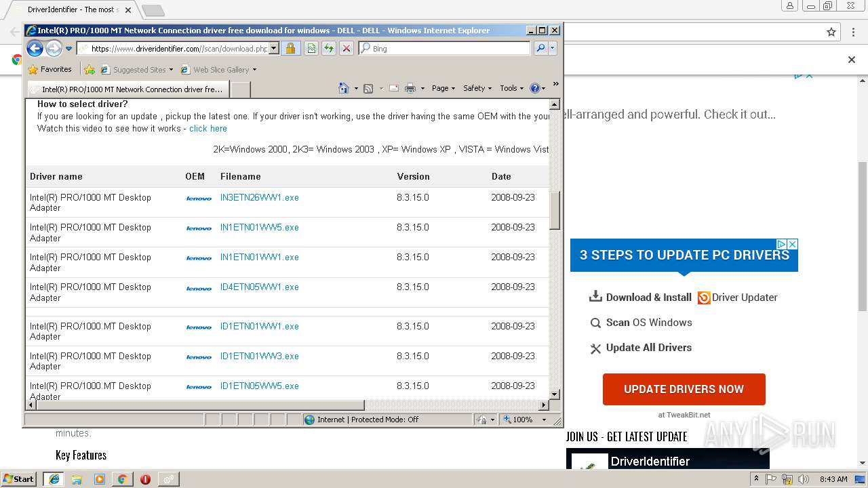Open Chrome's three-dot menu
868x488 pixels.
(853, 32)
